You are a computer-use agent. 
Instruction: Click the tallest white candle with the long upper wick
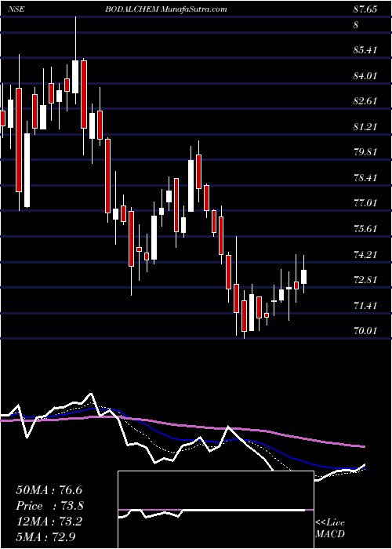click(75, 77)
